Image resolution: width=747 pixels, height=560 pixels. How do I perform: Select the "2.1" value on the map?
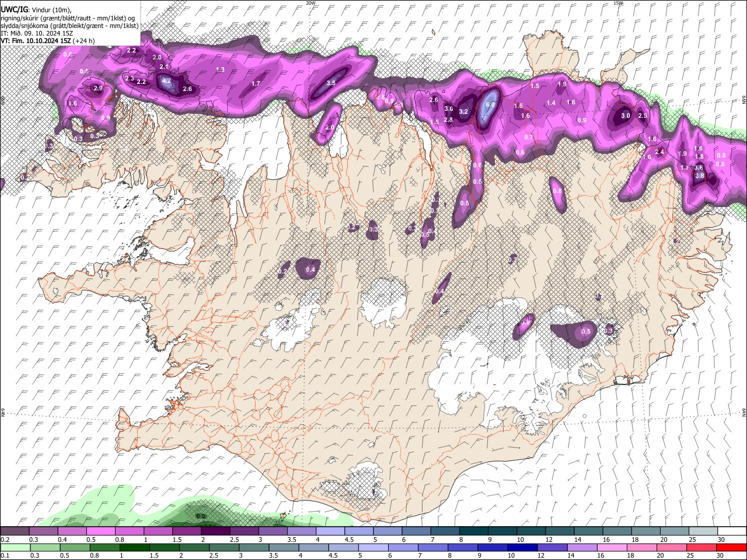click(x=164, y=67)
